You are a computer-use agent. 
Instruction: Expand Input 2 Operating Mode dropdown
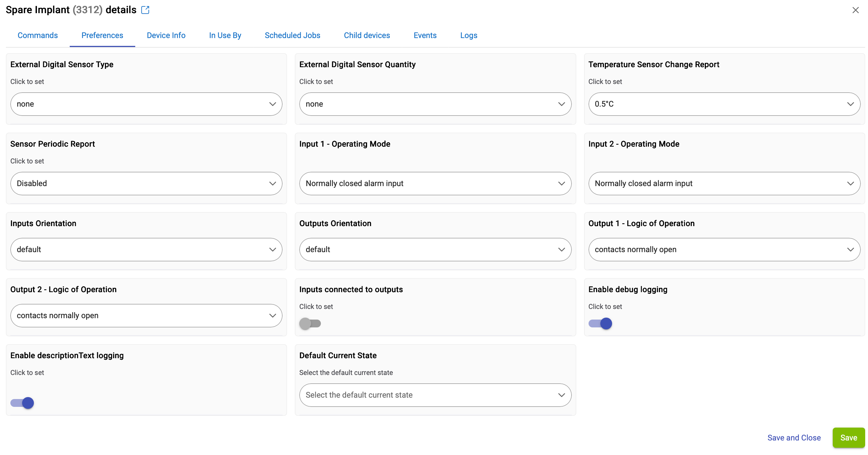(724, 184)
